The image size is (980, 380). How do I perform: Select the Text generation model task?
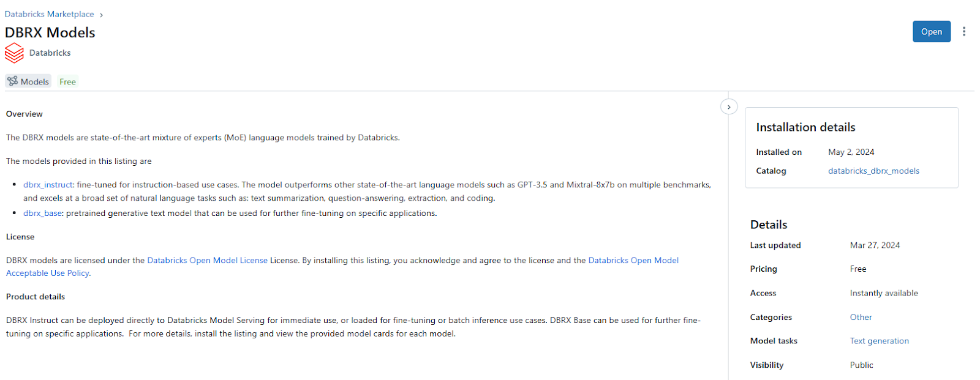click(879, 341)
